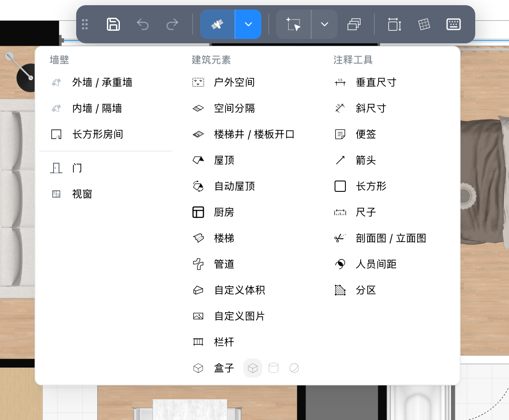
Task: Click the 空间分隔 icon
Action: pos(198,109)
